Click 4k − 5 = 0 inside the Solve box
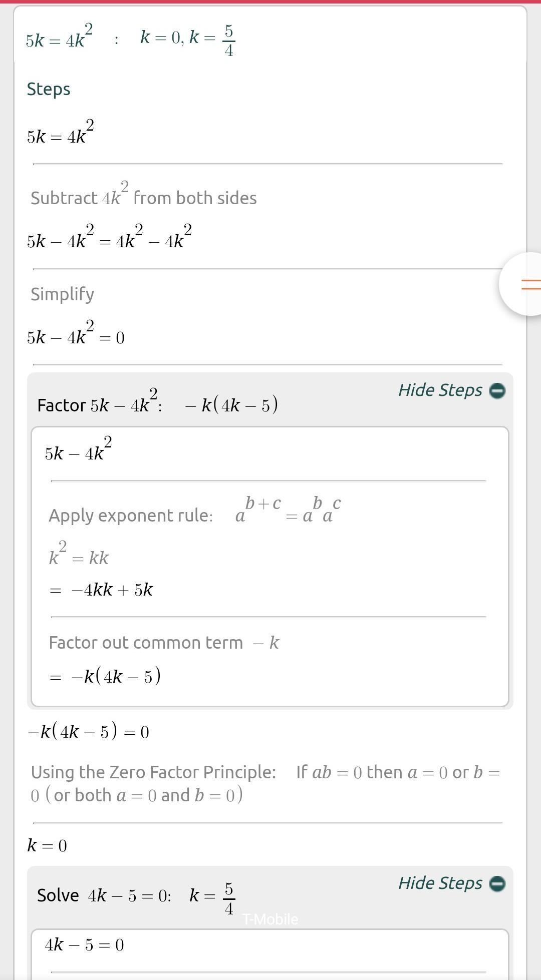This screenshot has width=541, height=980. click(x=84, y=945)
